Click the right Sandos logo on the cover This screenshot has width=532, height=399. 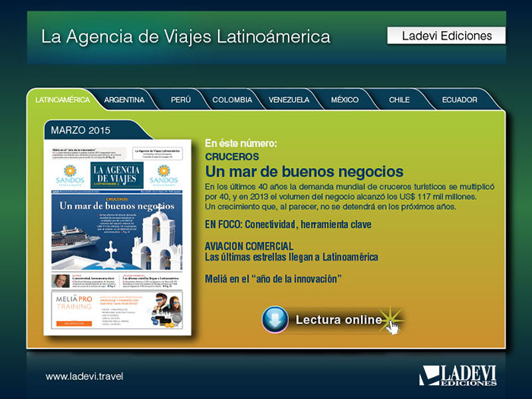click(163, 176)
